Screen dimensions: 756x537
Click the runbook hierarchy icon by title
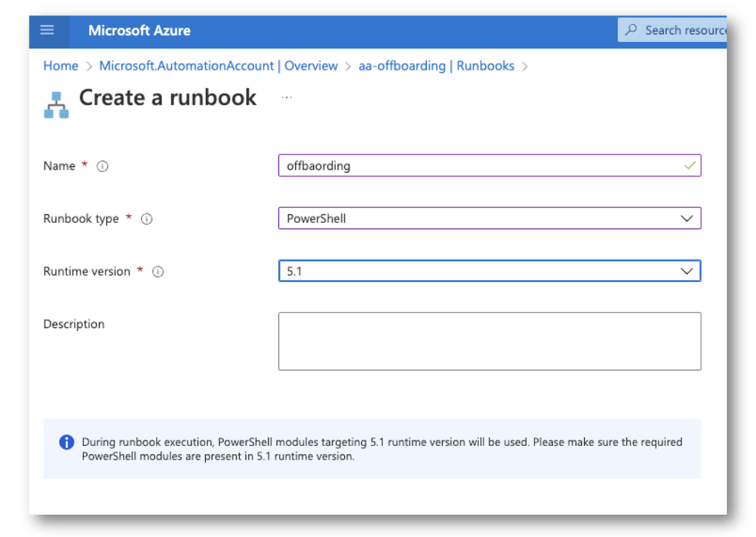coord(56,105)
